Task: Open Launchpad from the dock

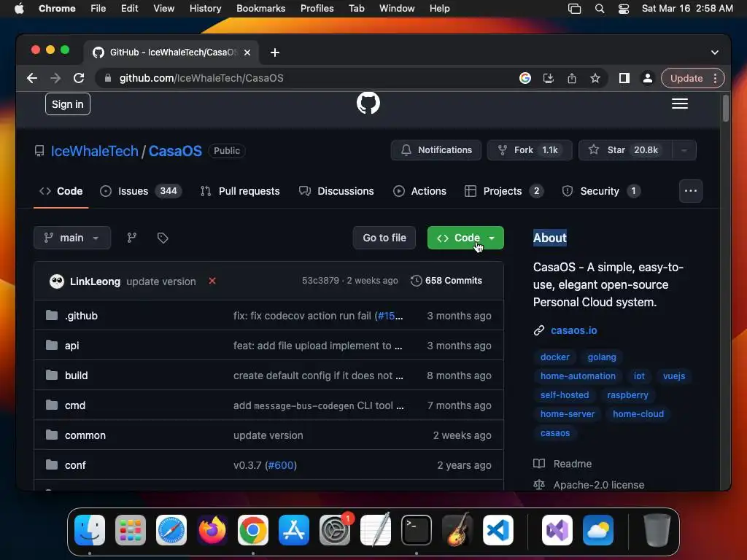Action: pos(131,530)
